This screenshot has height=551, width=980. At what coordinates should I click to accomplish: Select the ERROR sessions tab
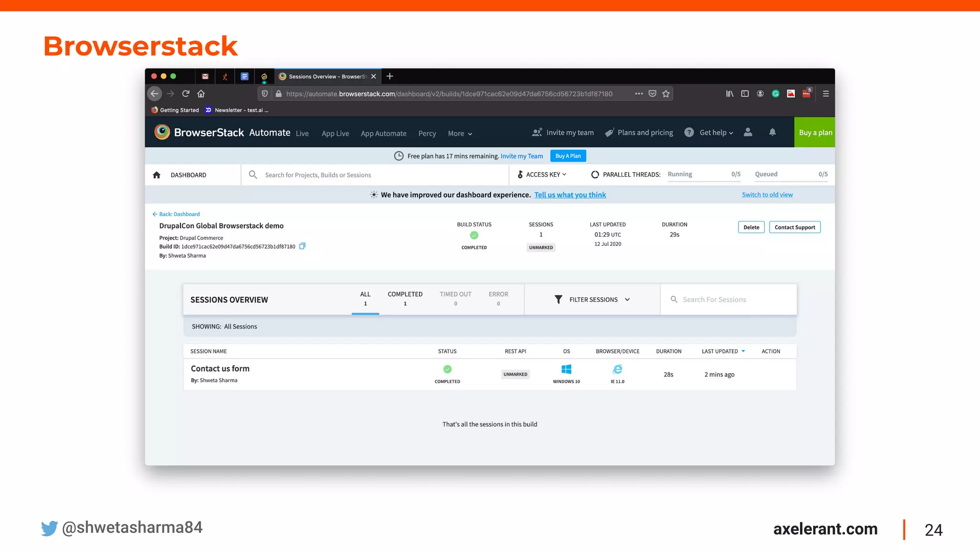tap(498, 298)
